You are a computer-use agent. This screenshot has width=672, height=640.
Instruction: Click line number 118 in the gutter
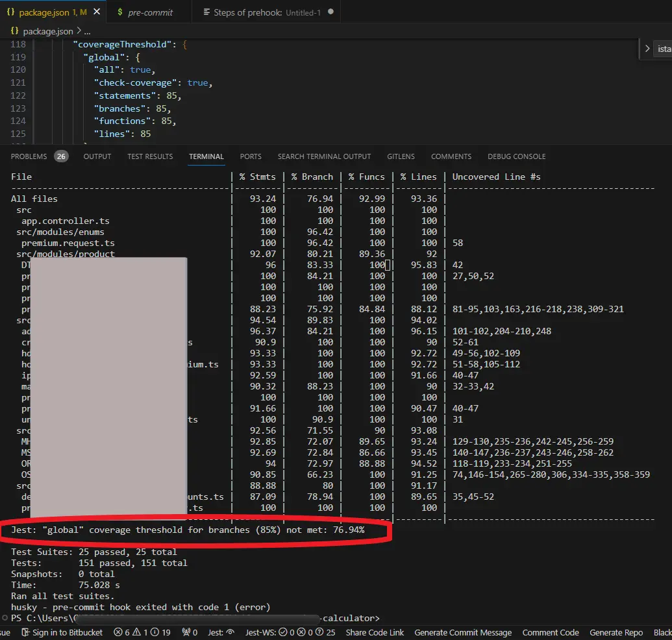click(x=18, y=44)
